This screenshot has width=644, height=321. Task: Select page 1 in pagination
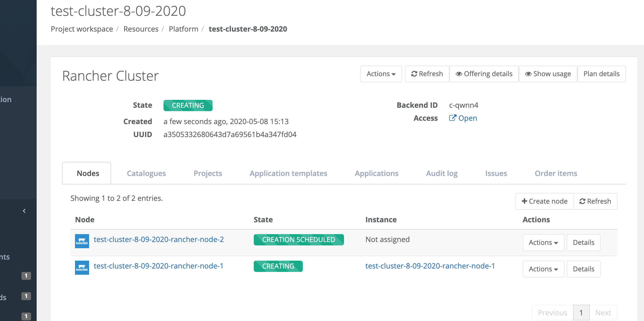(x=581, y=313)
